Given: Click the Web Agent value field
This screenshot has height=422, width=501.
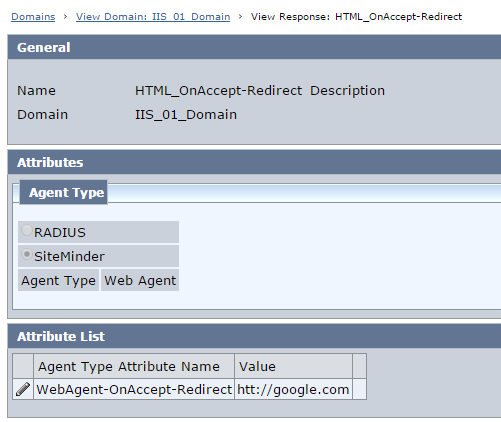Looking at the screenshot, I should coord(140,280).
